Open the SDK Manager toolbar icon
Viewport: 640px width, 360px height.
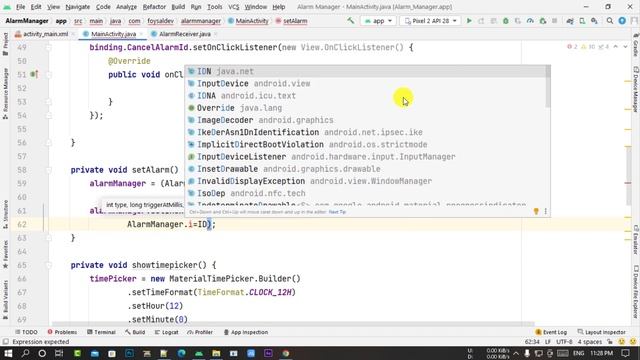[x=594, y=21]
